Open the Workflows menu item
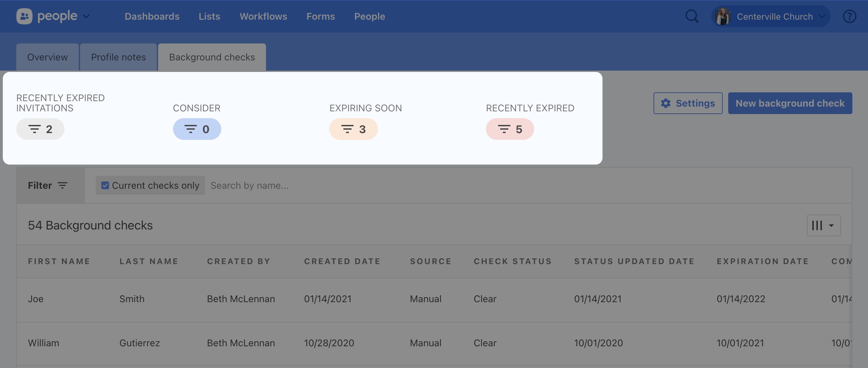 263,16
